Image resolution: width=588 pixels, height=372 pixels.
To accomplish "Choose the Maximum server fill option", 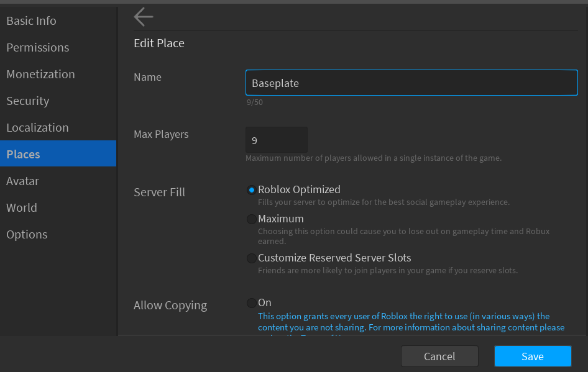I will [252, 219].
